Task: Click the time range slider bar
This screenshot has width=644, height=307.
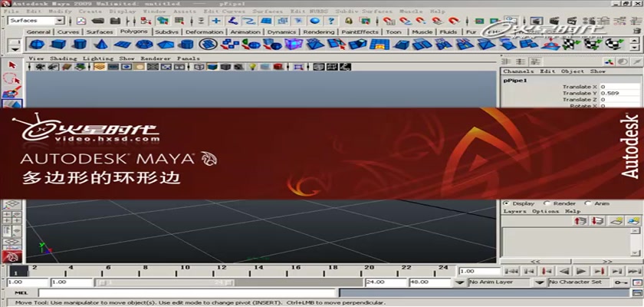Action: pos(166,282)
